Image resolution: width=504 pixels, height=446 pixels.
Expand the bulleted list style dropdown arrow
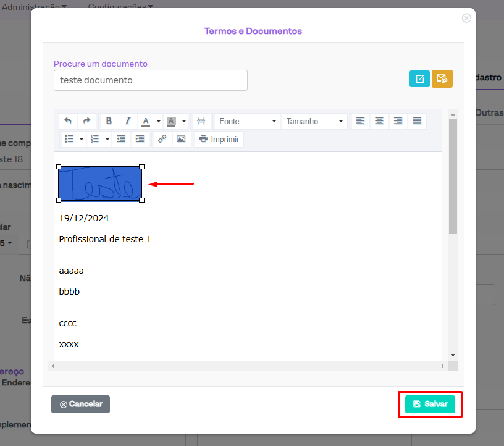point(82,139)
